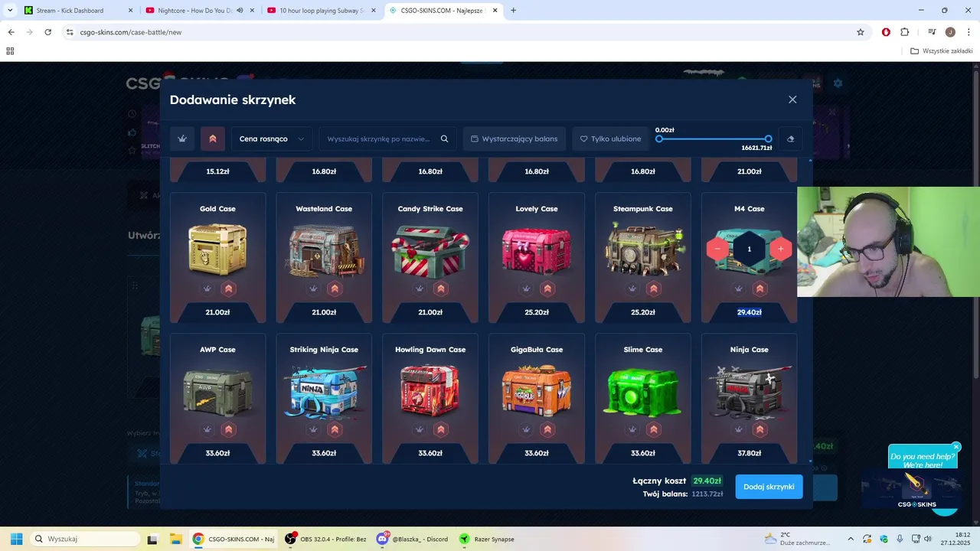Click the Łączny koszt 29.40zł total
Image resolution: width=980 pixels, height=551 pixels.
coord(707,481)
